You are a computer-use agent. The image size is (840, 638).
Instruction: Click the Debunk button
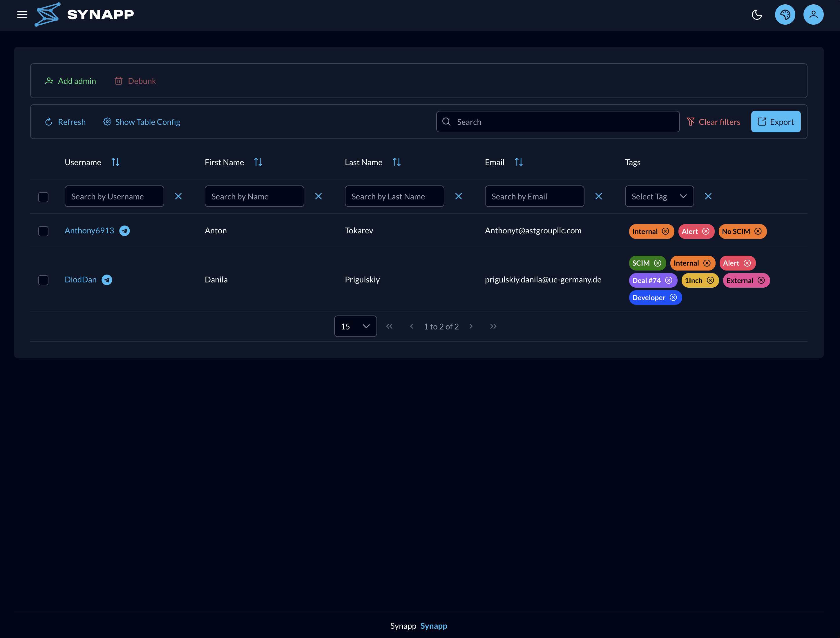(x=135, y=81)
